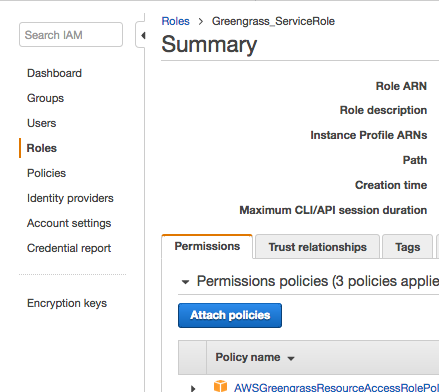Open the Permissions tab

[207, 246]
